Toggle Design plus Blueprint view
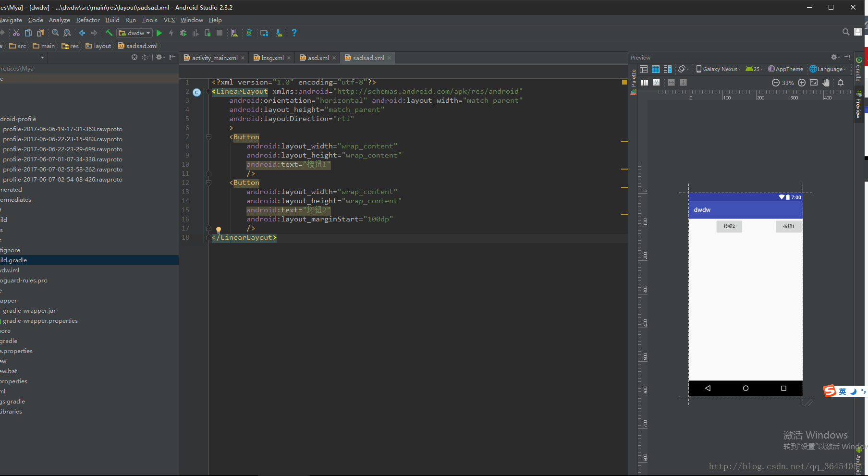Screen dimensions: 868x476 coord(668,69)
